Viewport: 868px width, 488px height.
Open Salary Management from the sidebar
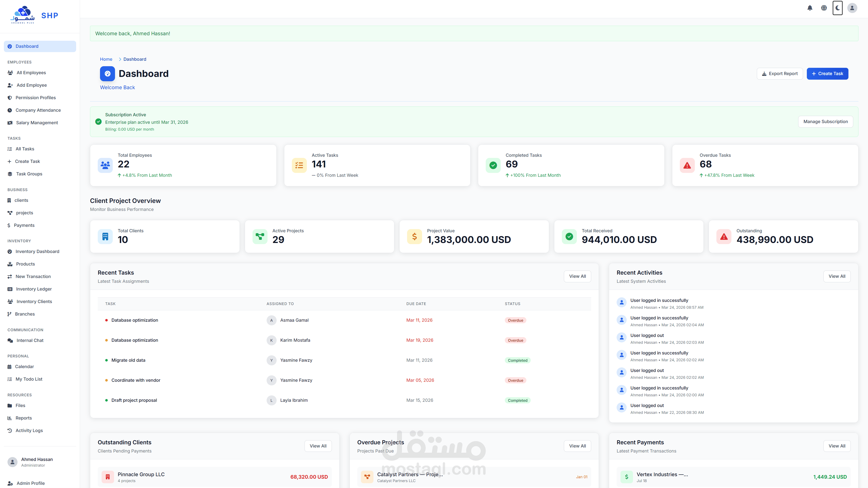pyautogui.click(x=37, y=122)
